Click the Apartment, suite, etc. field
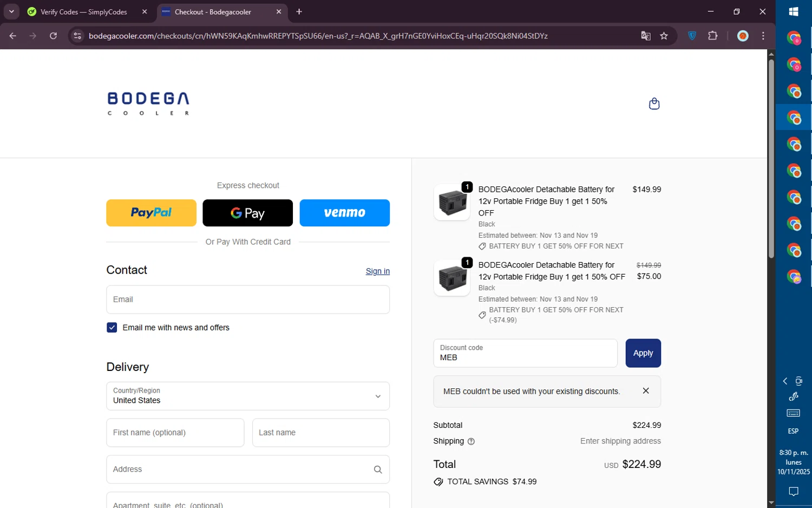 tap(248, 500)
